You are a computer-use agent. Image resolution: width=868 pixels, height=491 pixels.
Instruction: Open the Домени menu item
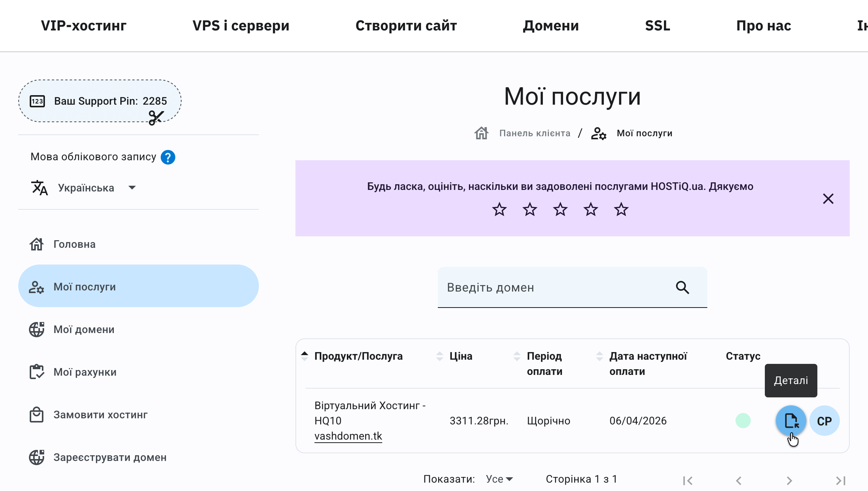tap(551, 26)
